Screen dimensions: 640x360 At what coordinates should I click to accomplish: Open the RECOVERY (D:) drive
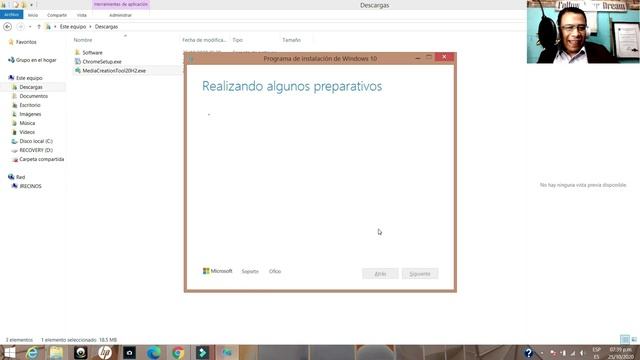coord(36,150)
